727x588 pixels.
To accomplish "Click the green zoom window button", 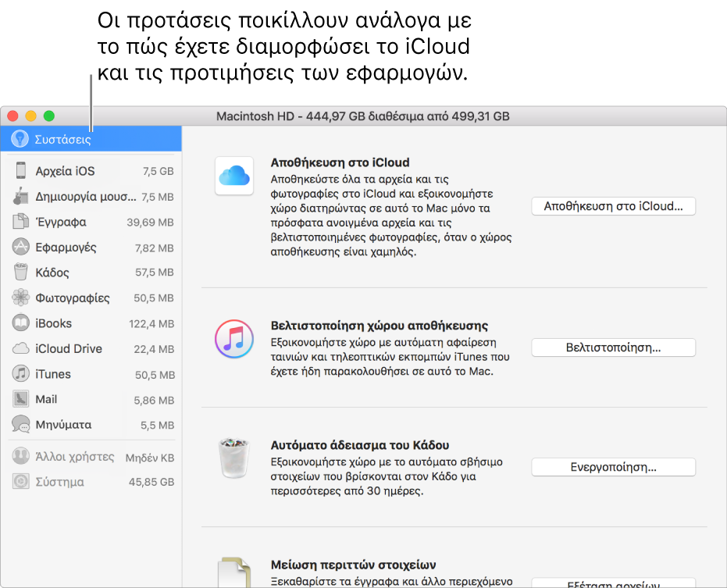I will [x=49, y=116].
